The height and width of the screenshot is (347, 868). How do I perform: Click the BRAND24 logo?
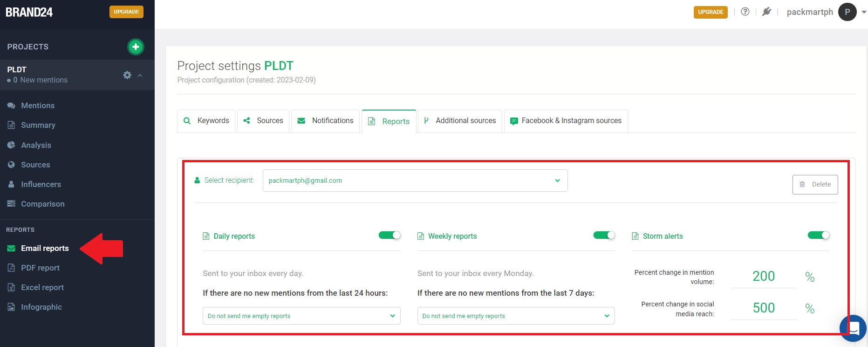(29, 12)
